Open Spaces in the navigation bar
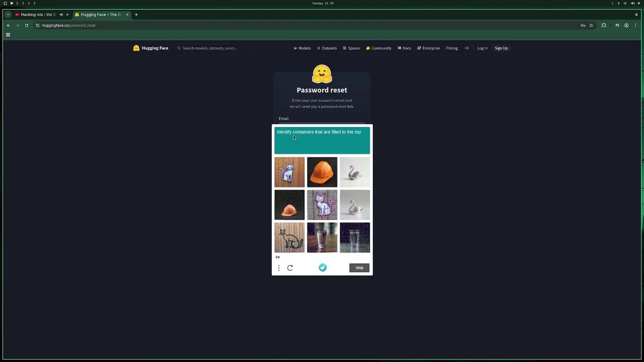The image size is (644, 362). [351, 48]
